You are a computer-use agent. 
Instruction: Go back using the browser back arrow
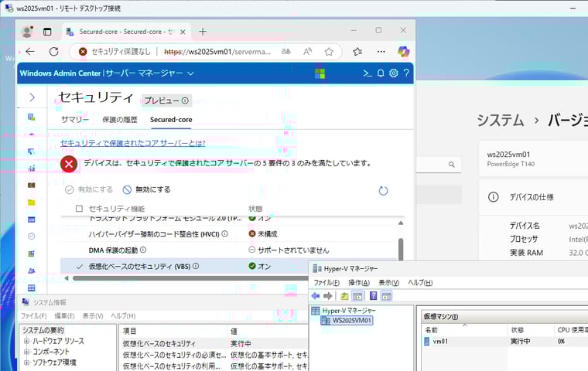tap(30, 52)
